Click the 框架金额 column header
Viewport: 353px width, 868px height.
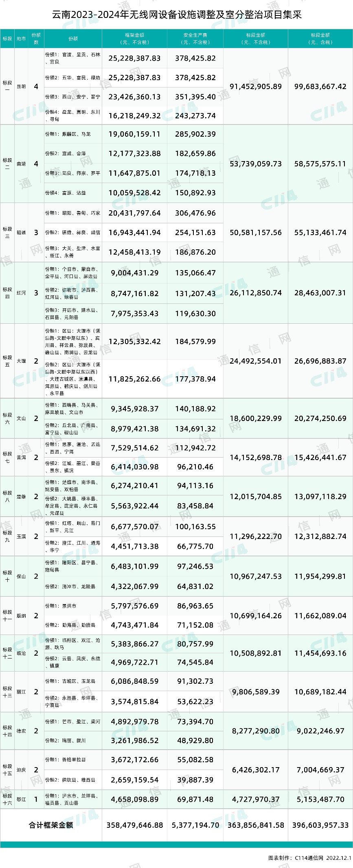pos(134,39)
